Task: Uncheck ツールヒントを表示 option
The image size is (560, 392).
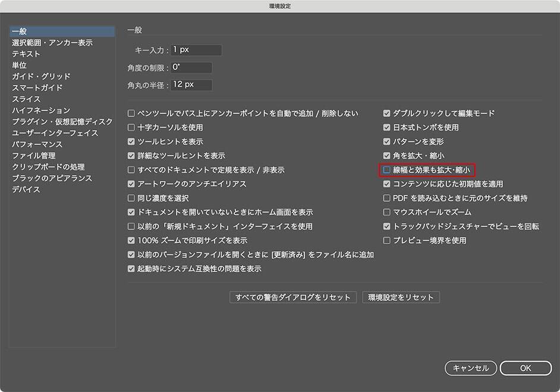Action: point(132,141)
